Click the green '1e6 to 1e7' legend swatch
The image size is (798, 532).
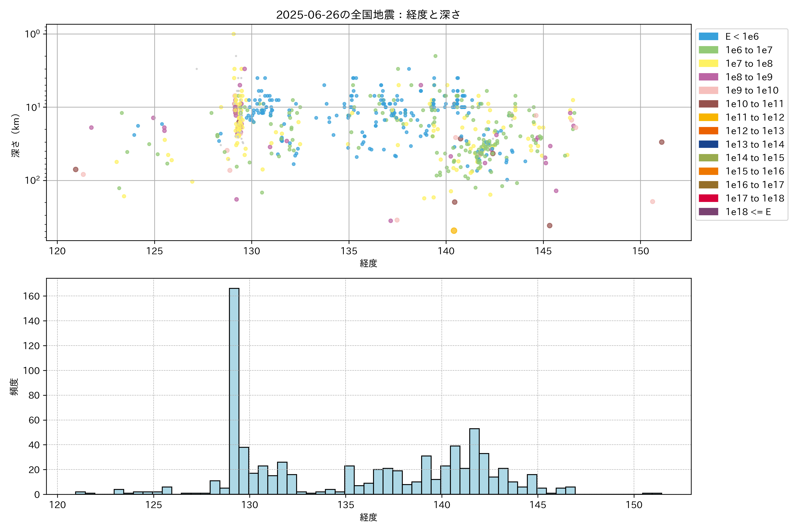click(x=708, y=50)
